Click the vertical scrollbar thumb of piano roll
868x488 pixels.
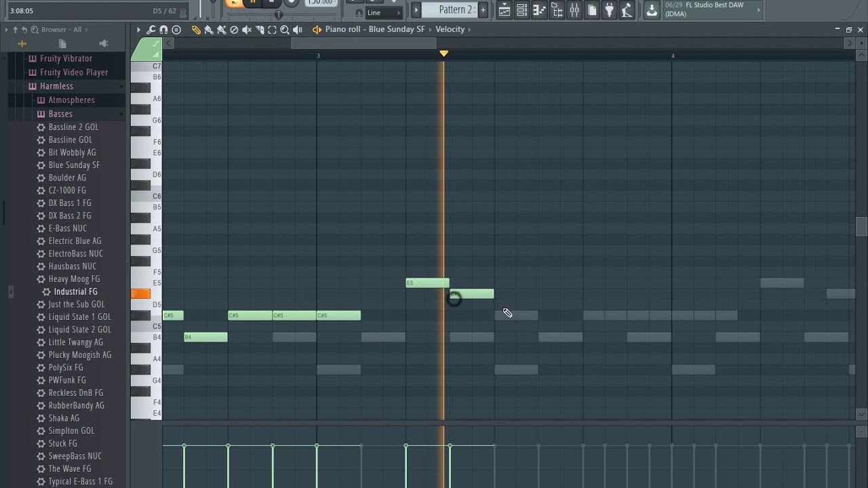click(862, 227)
